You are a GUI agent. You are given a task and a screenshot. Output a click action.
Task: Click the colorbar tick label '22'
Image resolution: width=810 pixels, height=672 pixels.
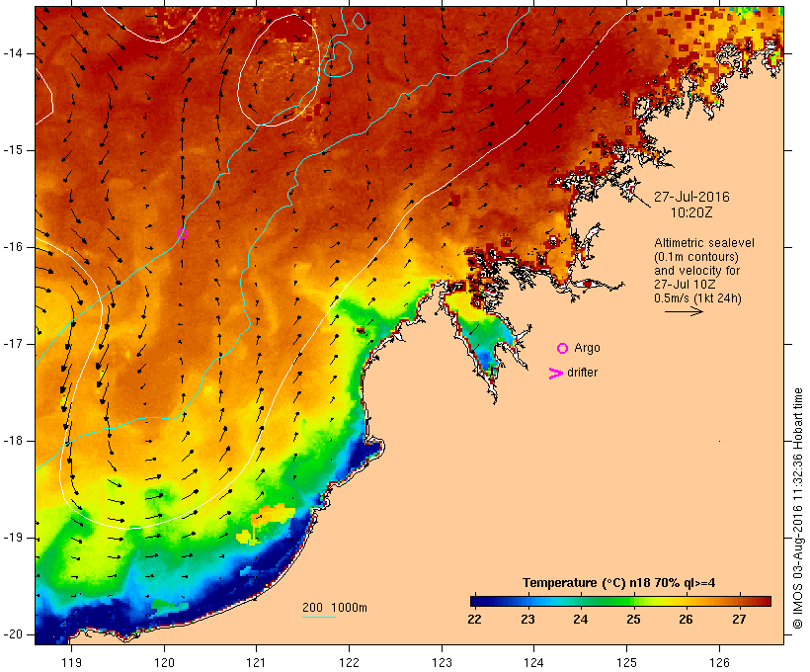click(x=474, y=620)
